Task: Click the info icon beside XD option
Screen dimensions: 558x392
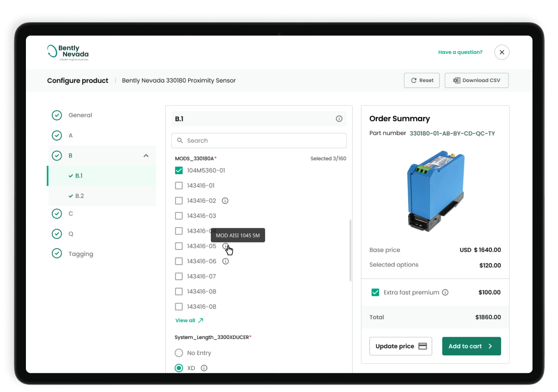Action: 204,368
